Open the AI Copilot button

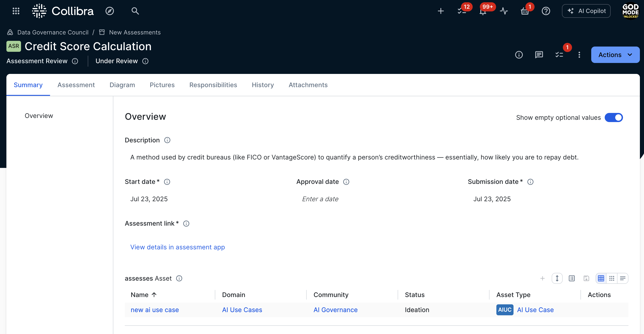coord(586,11)
